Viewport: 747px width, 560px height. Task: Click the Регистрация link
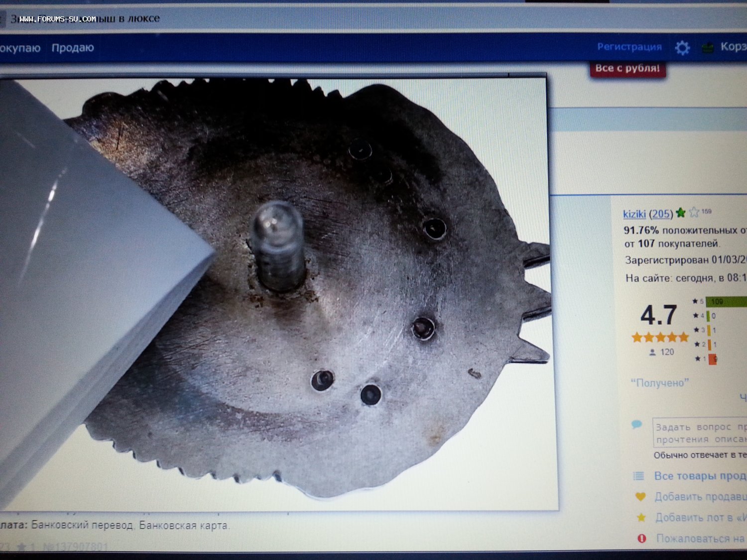[629, 47]
